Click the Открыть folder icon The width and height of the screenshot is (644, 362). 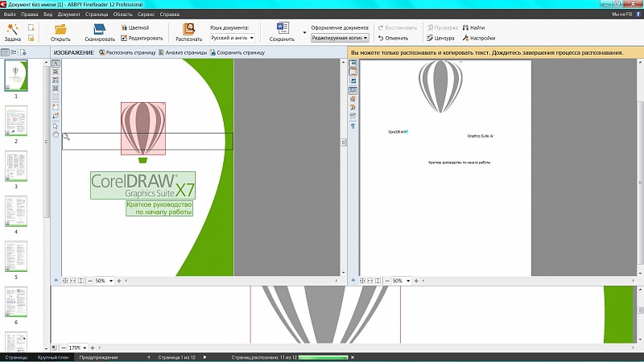click(x=60, y=28)
